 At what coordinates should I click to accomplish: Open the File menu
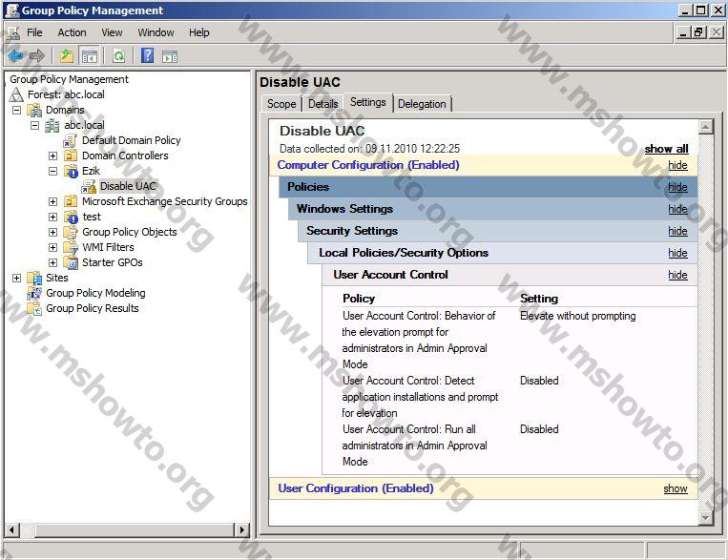[x=34, y=32]
